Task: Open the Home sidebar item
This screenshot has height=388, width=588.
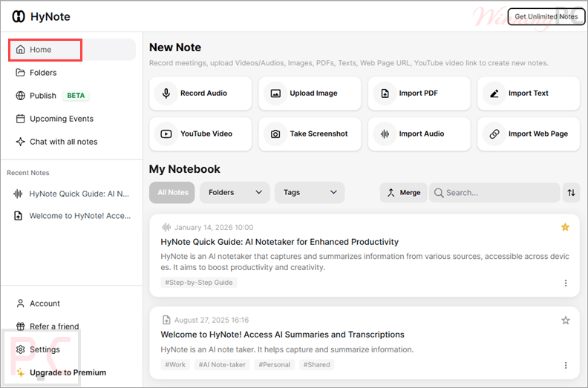Action: (72, 50)
